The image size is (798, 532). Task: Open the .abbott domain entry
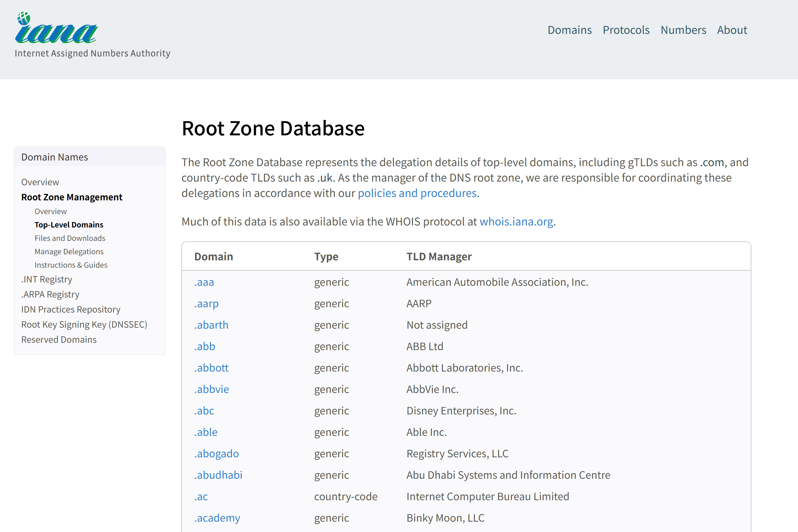pyautogui.click(x=211, y=368)
